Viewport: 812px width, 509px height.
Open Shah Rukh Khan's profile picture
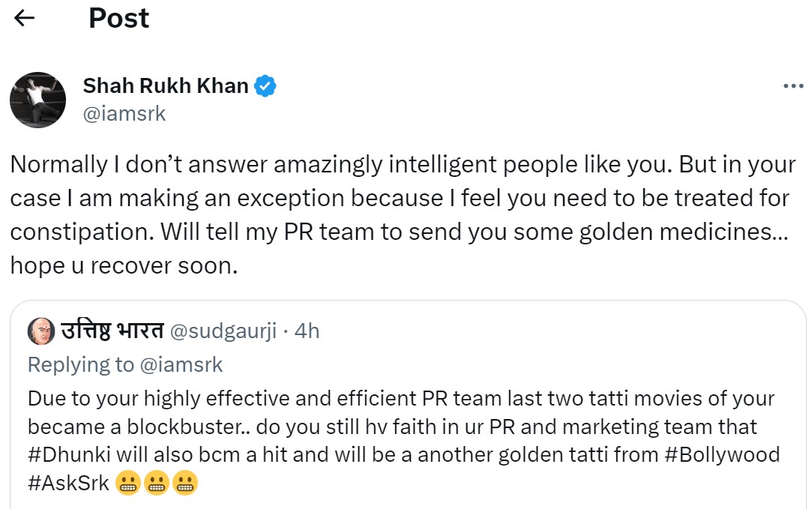(37, 100)
